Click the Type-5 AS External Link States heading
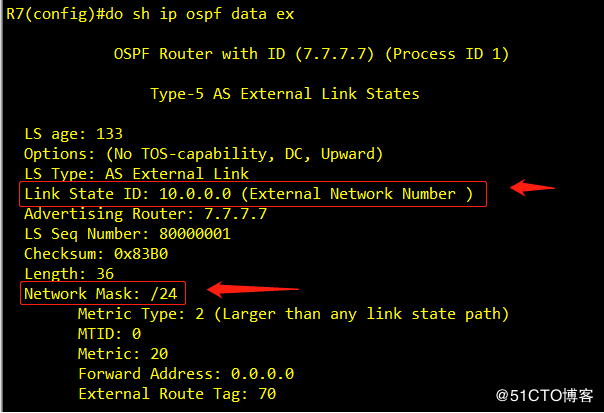 (x=285, y=94)
